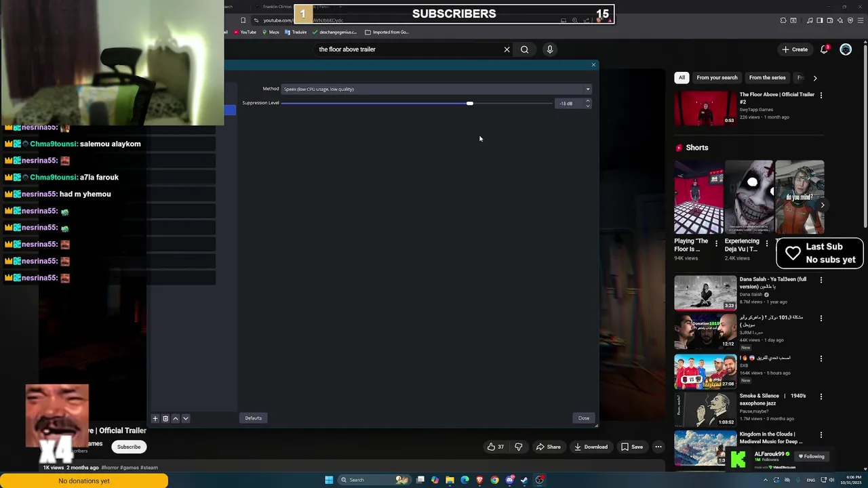
Task: Reset filter settings with the Defaults button
Action: pyautogui.click(x=253, y=418)
